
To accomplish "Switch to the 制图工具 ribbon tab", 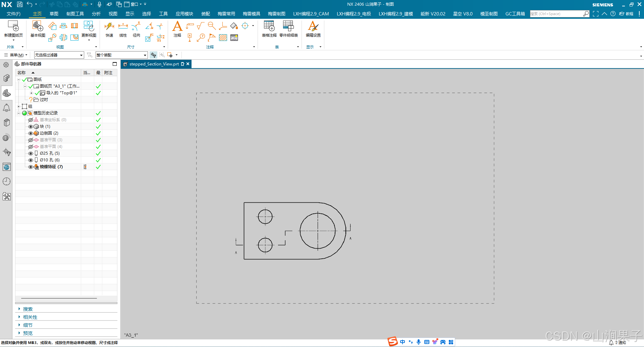I will pyautogui.click(x=75, y=14).
